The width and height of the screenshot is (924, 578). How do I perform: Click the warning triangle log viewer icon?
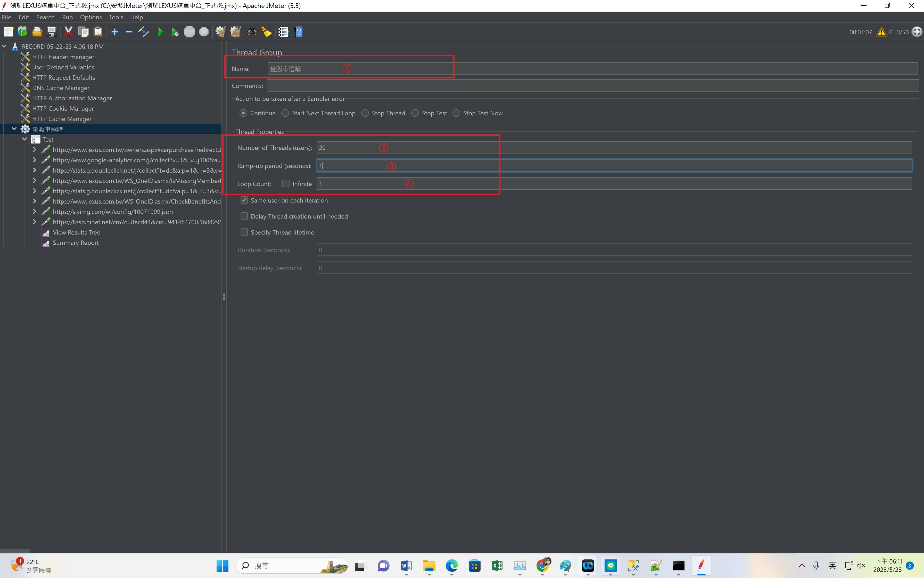pos(881,32)
